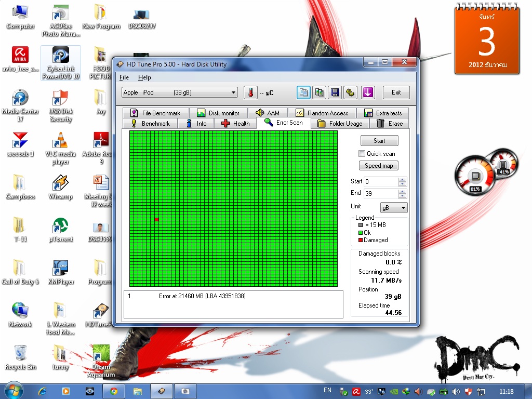Increase the Start value with up arrow
This screenshot has width=532, height=399.
(403, 180)
